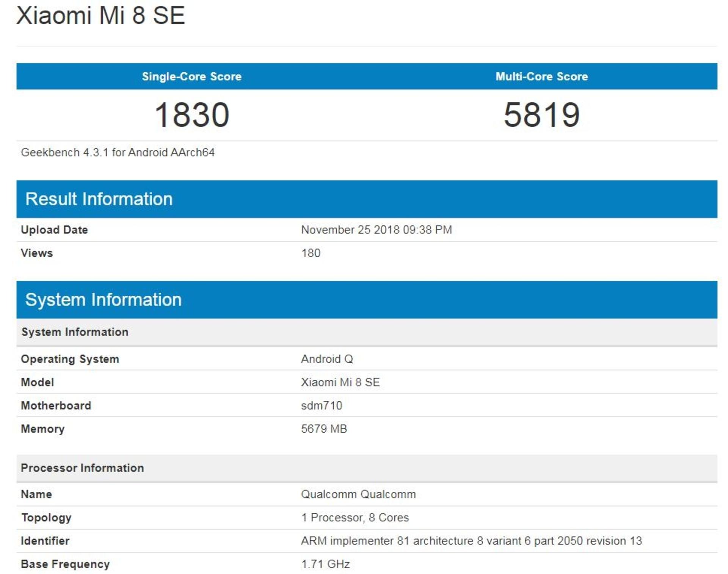Screen dimensions: 728x574
Task: Click the Views count 180
Action: (311, 253)
